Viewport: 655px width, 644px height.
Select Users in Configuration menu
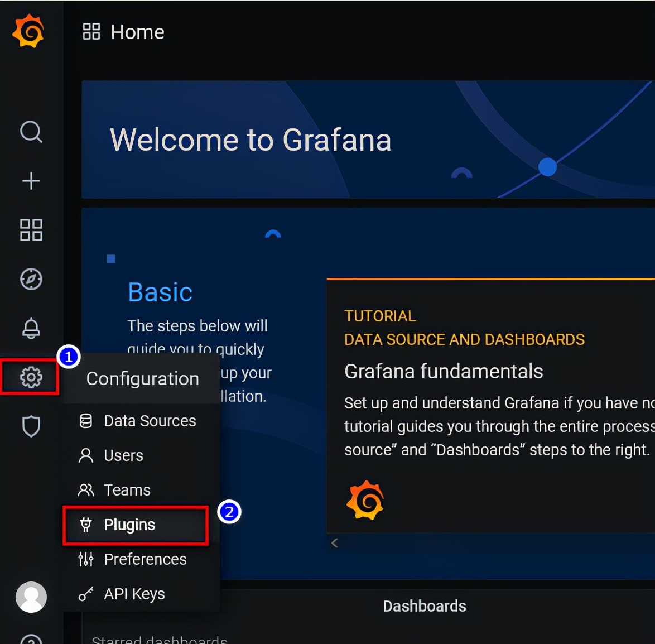[x=141, y=455]
